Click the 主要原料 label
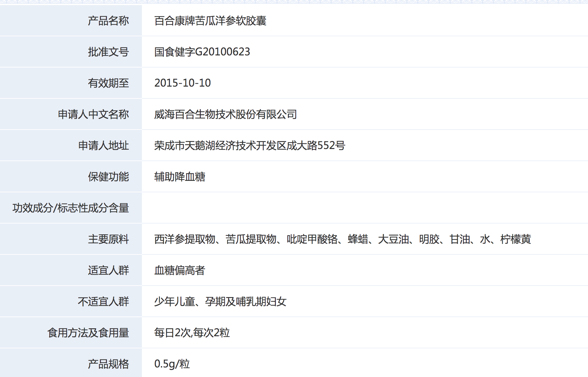 (108, 239)
